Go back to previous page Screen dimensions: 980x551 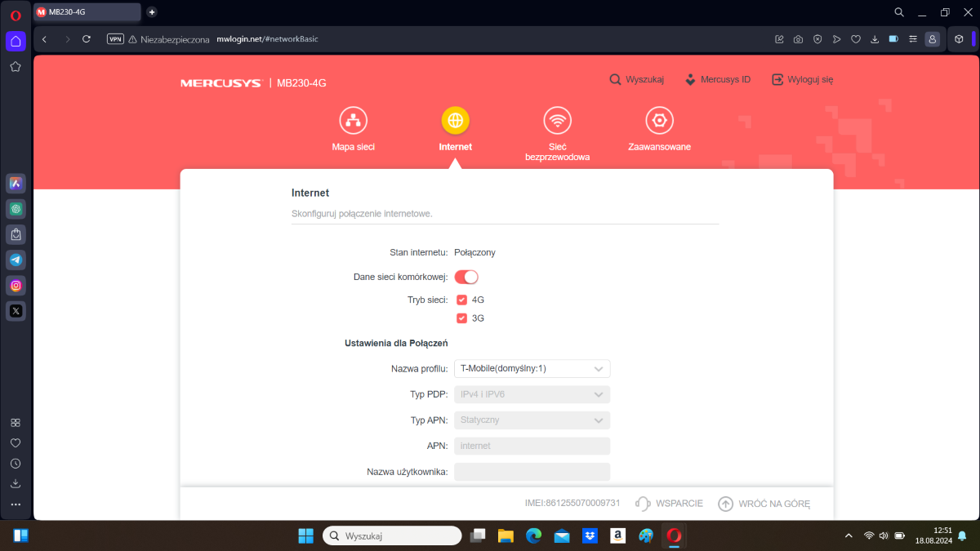[x=45, y=38]
